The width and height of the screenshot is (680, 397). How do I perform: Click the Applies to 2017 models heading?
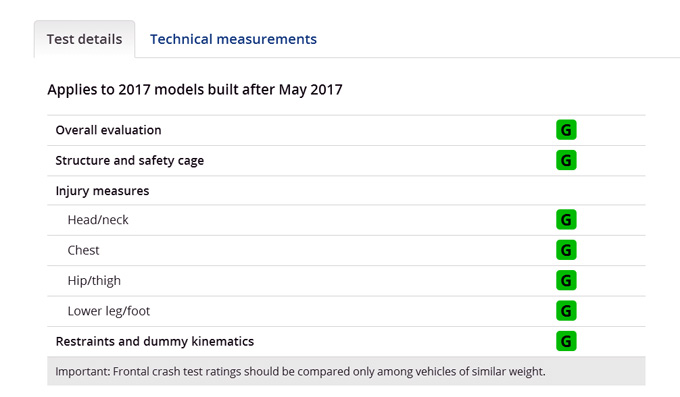click(x=195, y=90)
